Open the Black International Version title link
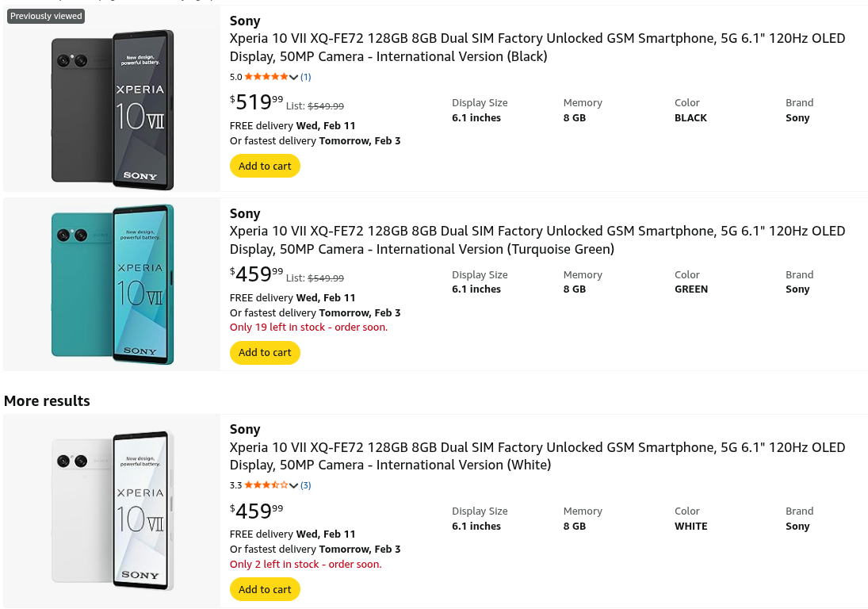Viewport: 868px width, 609px height. pos(537,48)
